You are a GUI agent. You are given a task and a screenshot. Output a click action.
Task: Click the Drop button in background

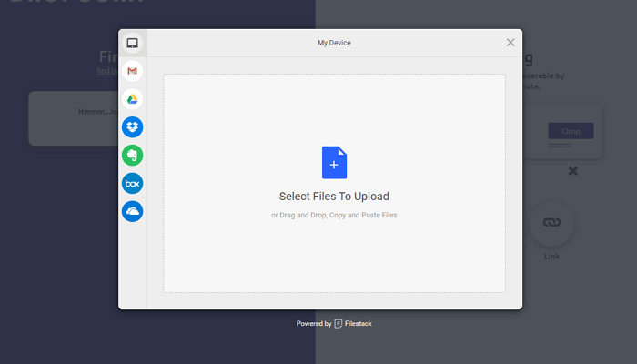tap(571, 131)
